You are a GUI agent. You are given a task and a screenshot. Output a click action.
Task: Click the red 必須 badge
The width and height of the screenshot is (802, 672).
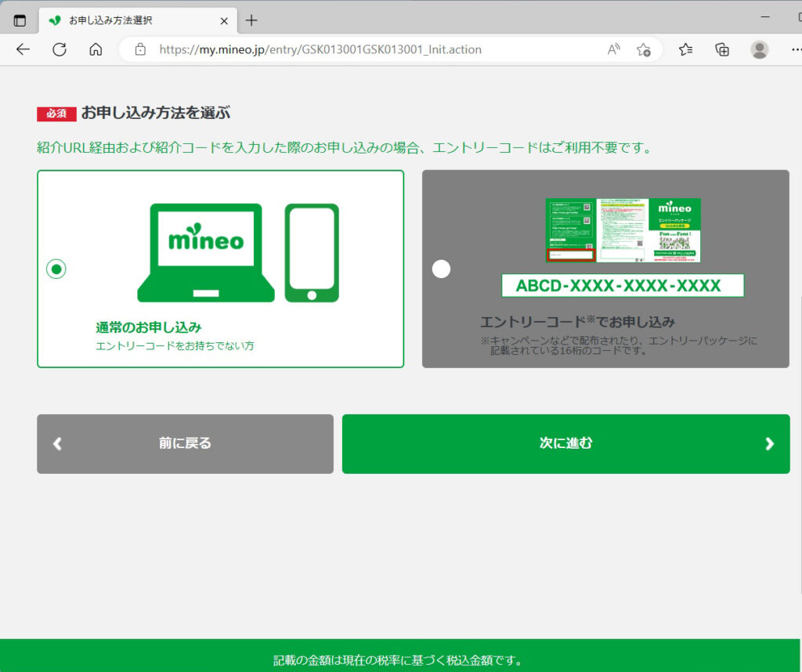56,114
